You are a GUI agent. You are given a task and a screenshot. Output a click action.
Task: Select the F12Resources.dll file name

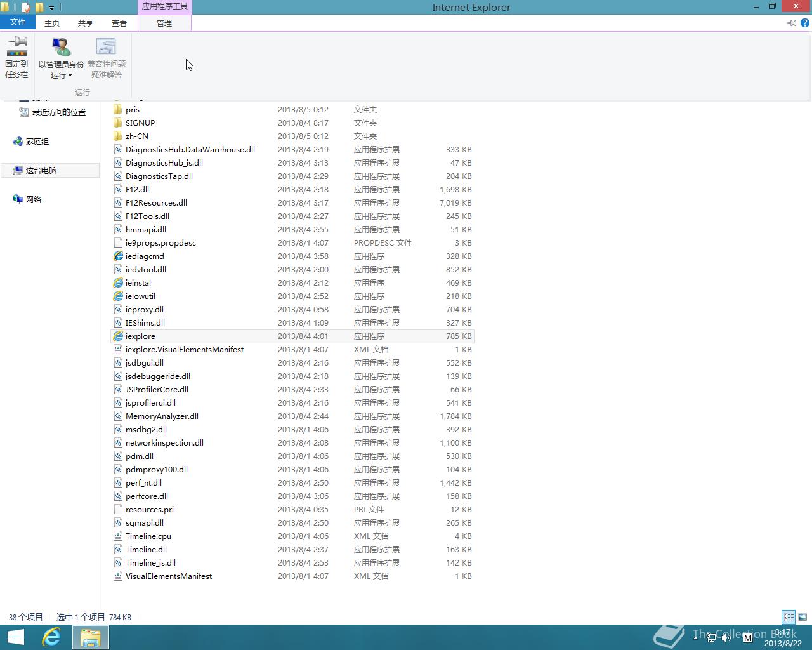pyautogui.click(x=156, y=203)
